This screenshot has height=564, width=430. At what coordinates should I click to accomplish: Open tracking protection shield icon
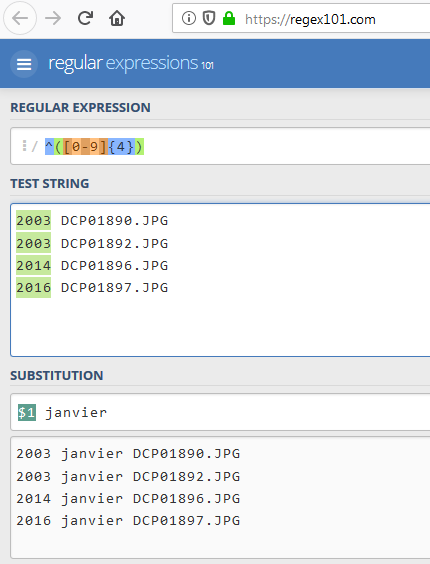[x=209, y=18]
